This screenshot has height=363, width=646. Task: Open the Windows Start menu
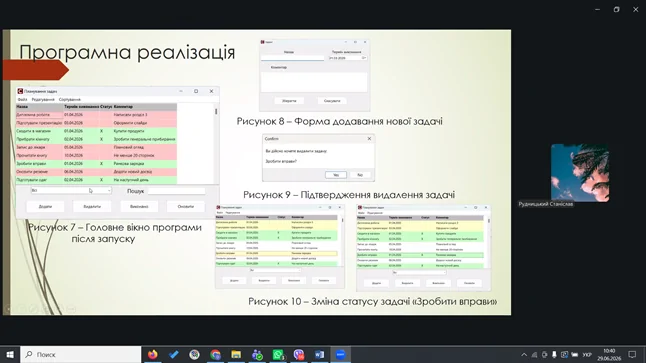10,354
